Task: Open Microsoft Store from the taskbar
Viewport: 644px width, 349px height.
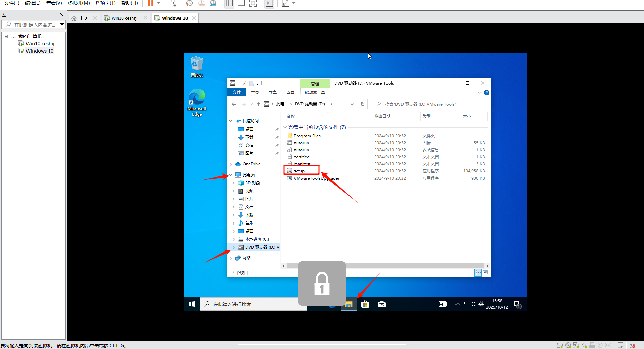Action: tap(365, 304)
